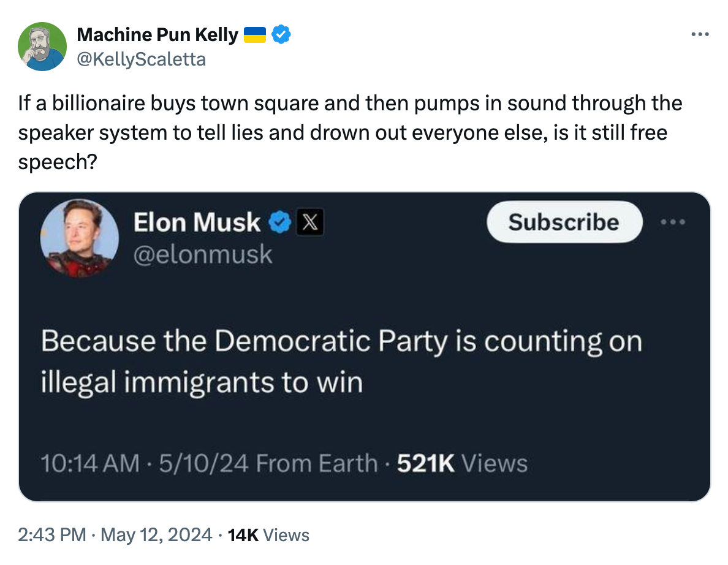Click the blue verified badge beside Kelly

tap(281, 35)
